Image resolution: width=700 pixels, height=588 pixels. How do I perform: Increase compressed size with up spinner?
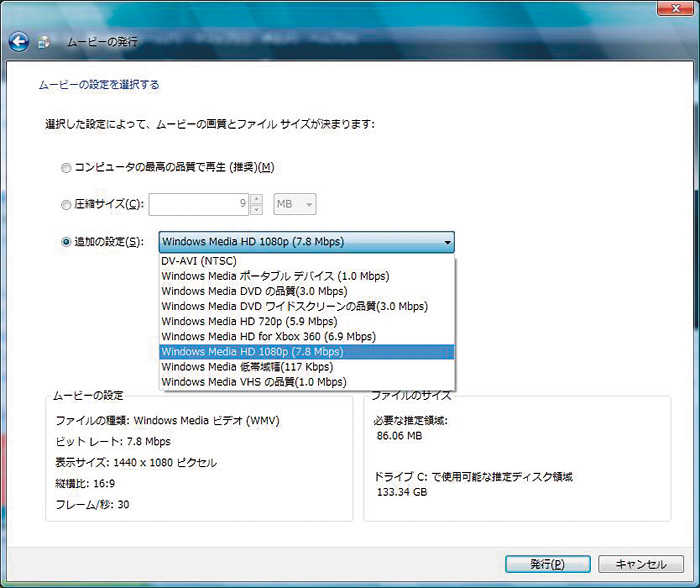click(256, 199)
